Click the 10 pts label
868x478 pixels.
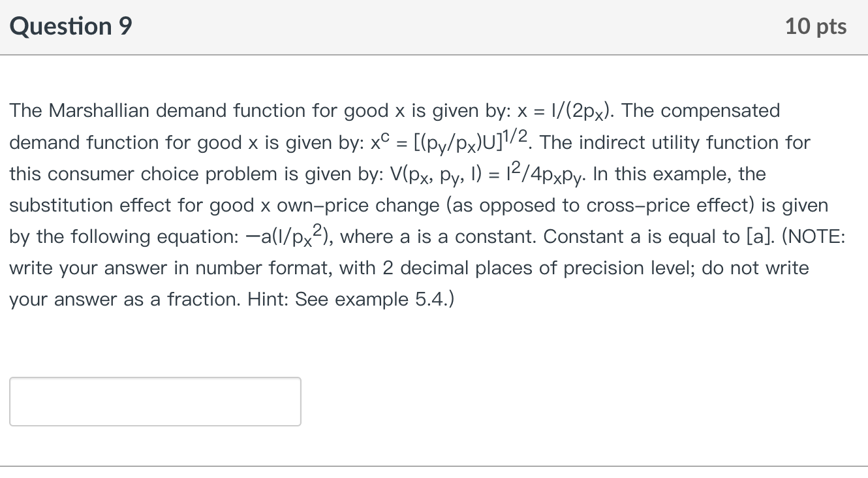815,26
